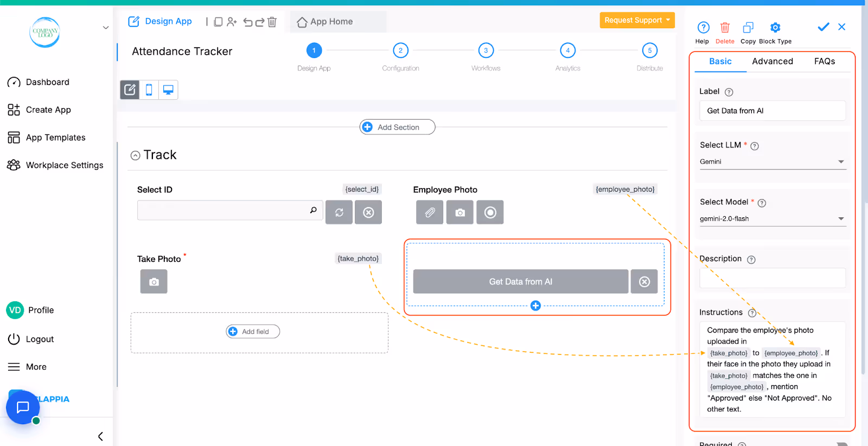
Task: Expand the company logo dropdown arrow
Action: (106, 28)
